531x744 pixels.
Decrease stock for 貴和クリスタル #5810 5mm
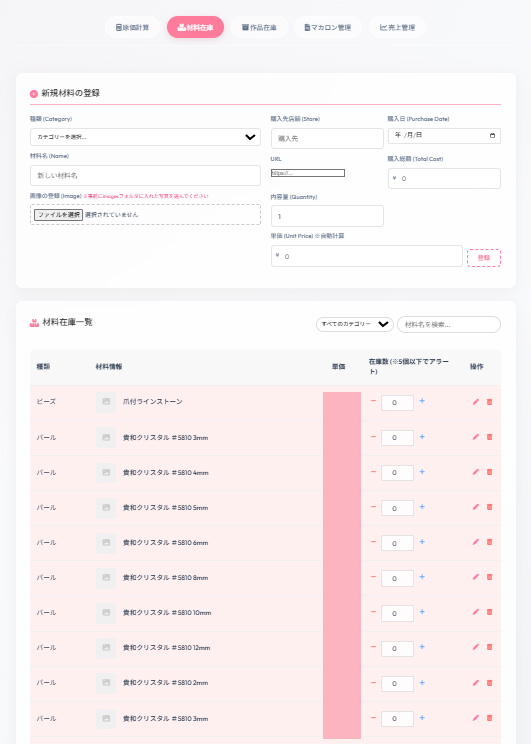pos(373,507)
